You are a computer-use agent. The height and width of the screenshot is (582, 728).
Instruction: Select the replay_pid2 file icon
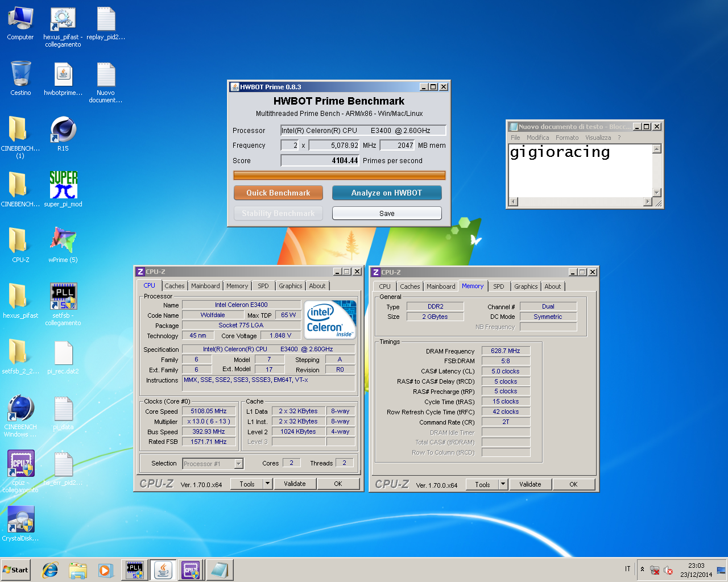tap(106, 24)
